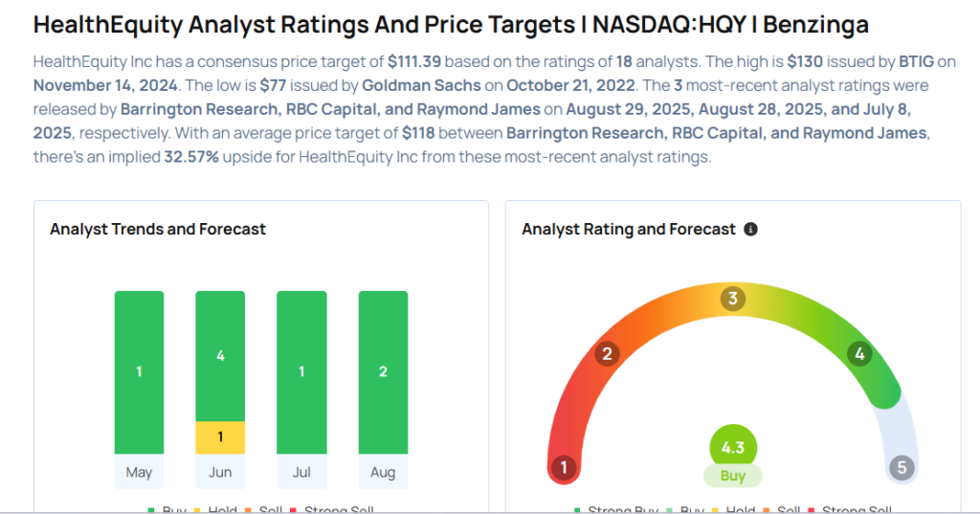Image resolution: width=980 pixels, height=514 pixels.
Task: Select gauge marker number 3
Action: pyautogui.click(x=733, y=299)
